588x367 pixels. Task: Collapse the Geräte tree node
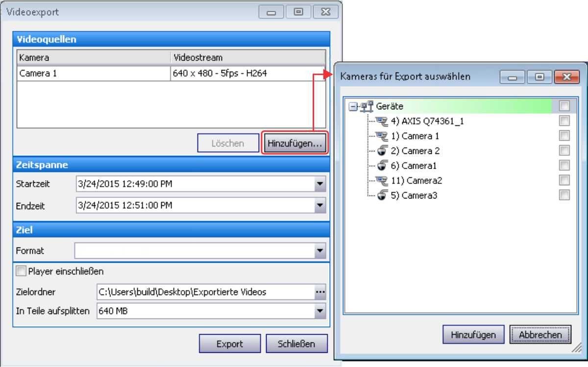point(353,106)
